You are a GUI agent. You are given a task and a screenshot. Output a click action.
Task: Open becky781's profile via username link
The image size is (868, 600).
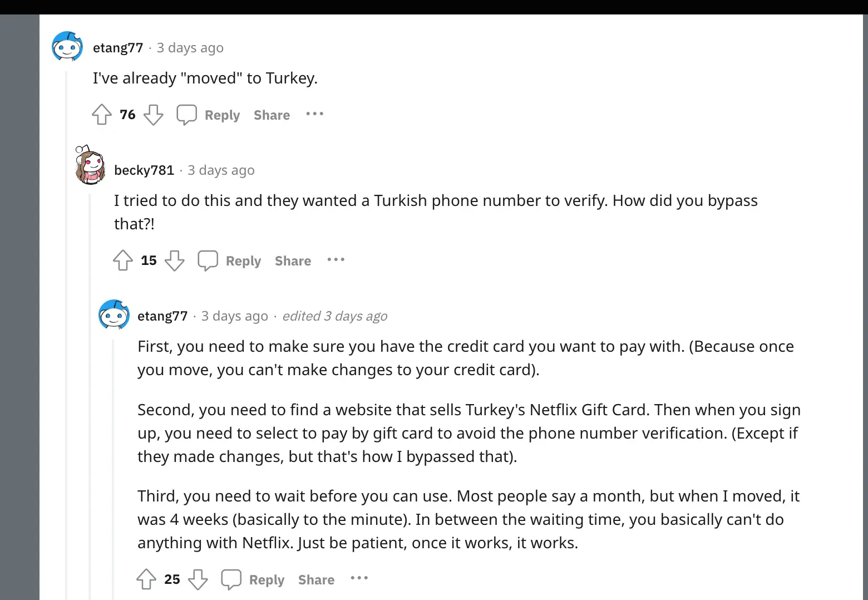tap(144, 170)
